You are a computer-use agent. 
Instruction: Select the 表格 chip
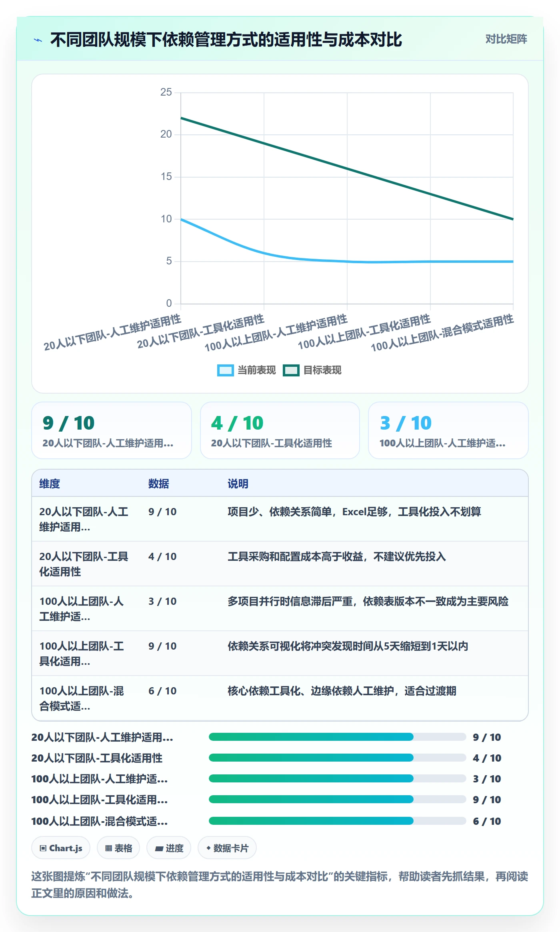coord(118,848)
